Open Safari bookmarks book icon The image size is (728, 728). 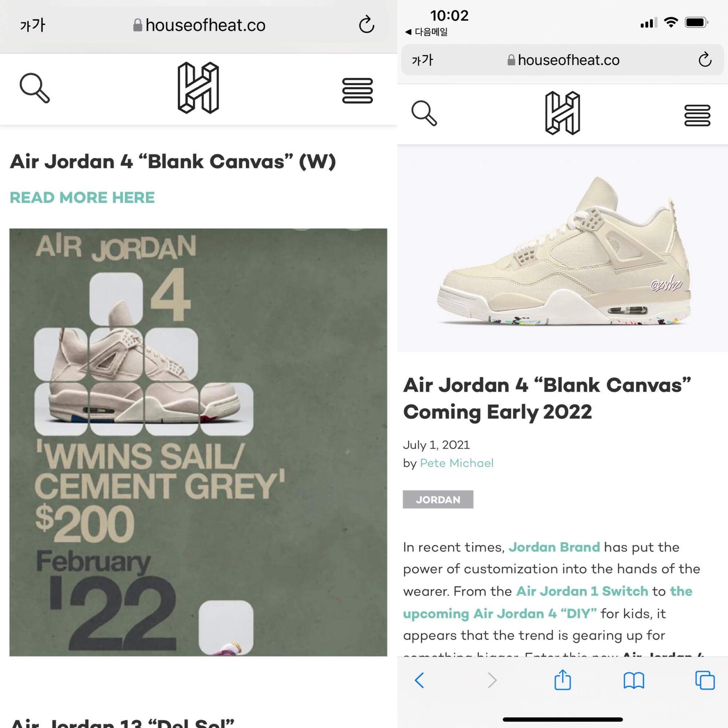coord(634,681)
